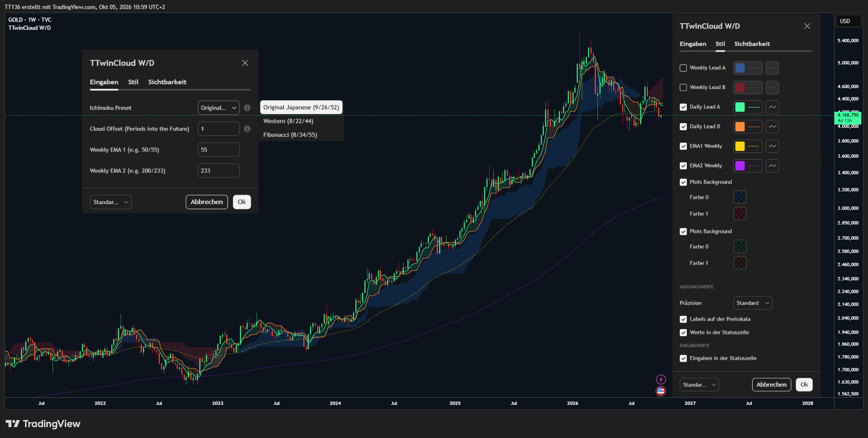Select Original Japanese (9/26/52) option
Screen dimensions: 868x438
click(301, 107)
